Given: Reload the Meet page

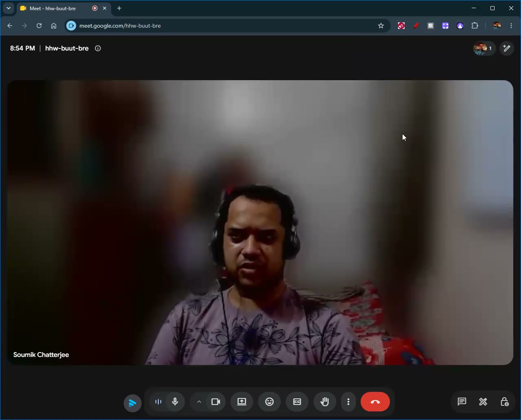Looking at the screenshot, I should click(x=39, y=26).
